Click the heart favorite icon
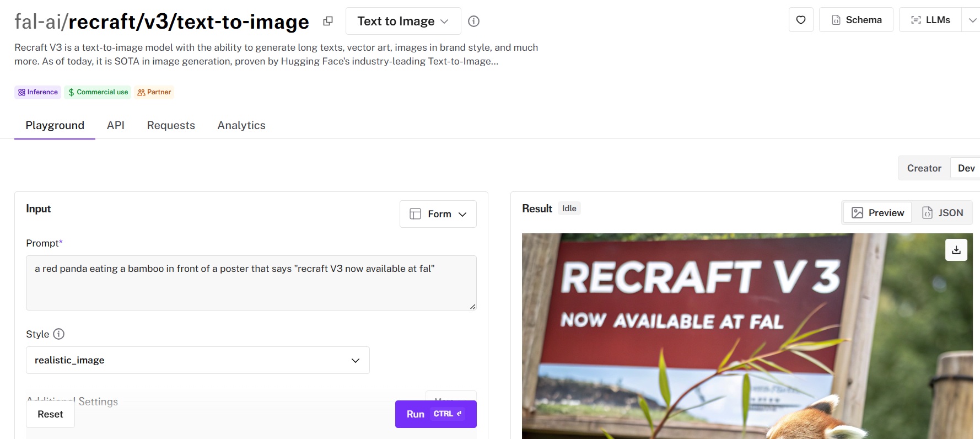 pyautogui.click(x=801, y=20)
